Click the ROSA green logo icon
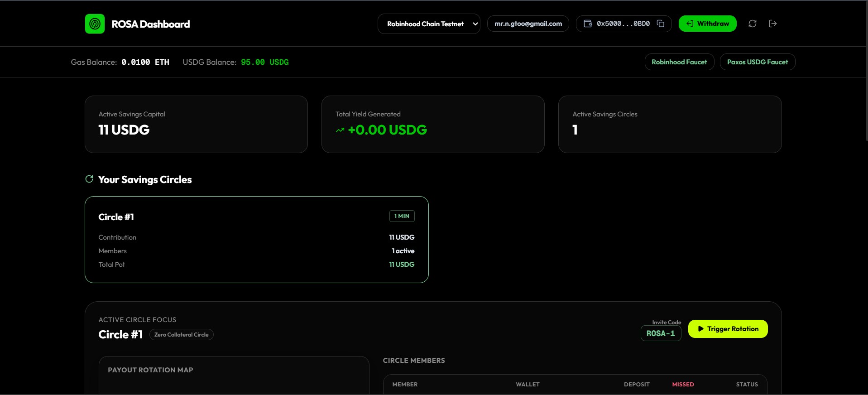 (x=95, y=24)
